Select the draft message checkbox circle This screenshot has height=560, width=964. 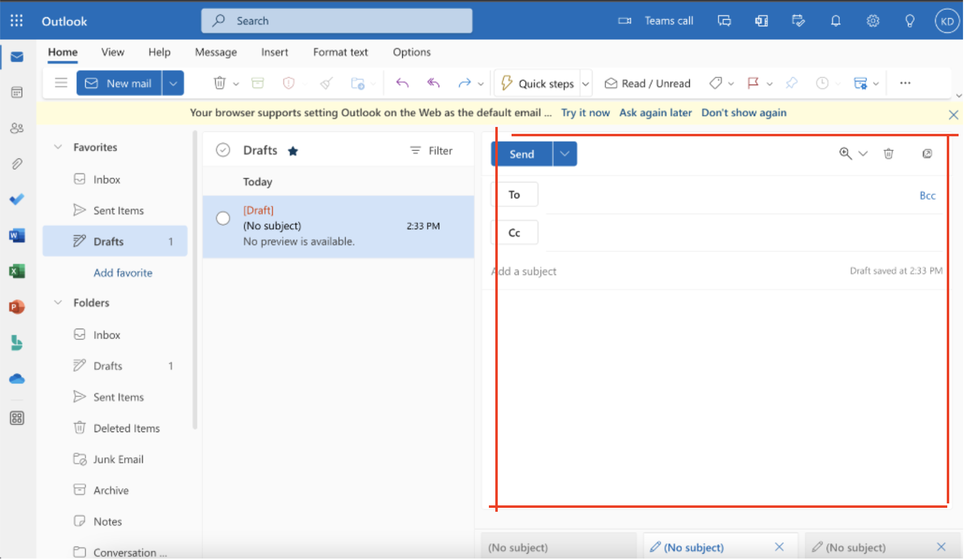(x=223, y=218)
